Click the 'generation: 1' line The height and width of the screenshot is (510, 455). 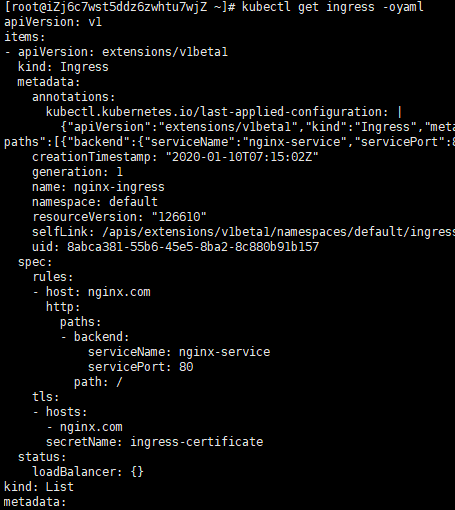tap(77, 172)
